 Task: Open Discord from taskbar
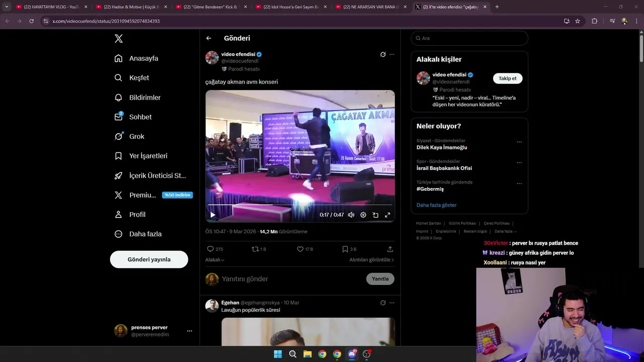[x=352, y=354]
